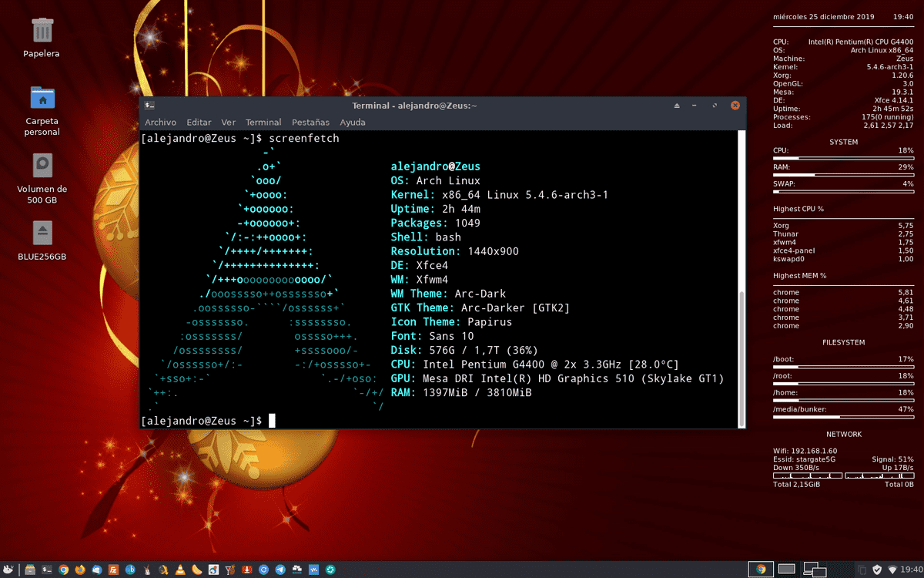
Task: Click the 'Uptime: 2h 44m' terminal line
Action: 436,209
